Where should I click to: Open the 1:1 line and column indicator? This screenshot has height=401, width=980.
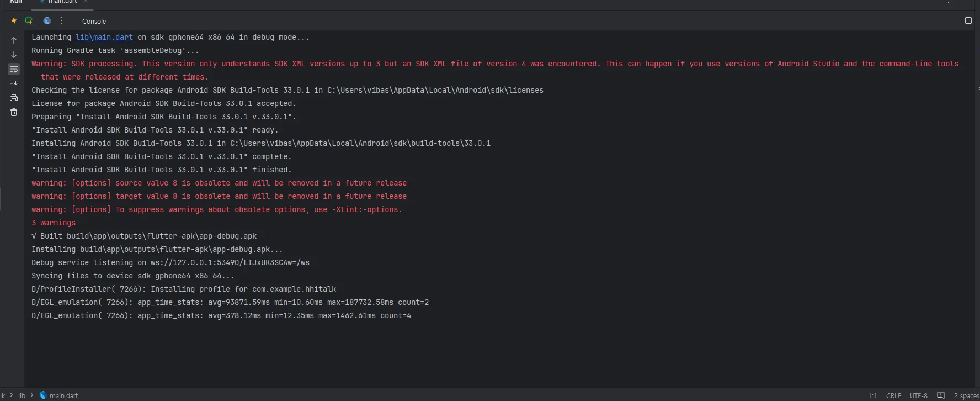[x=872, y=395]
